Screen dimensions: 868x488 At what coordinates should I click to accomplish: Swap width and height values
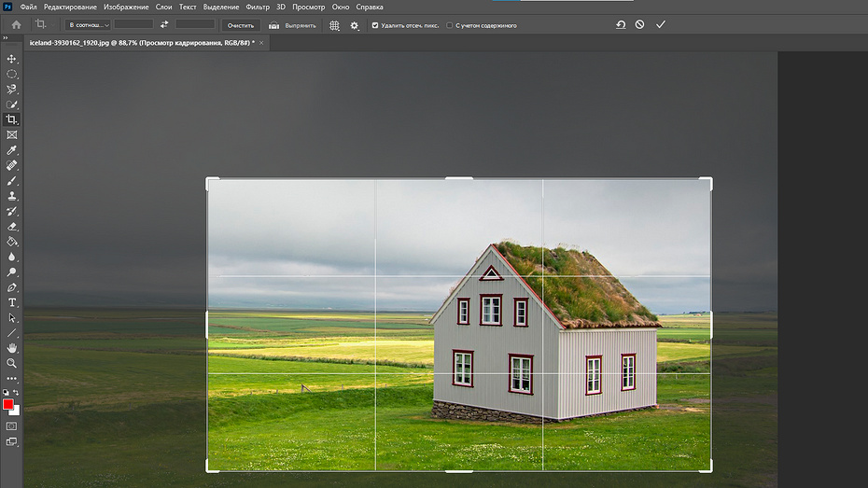164,25
